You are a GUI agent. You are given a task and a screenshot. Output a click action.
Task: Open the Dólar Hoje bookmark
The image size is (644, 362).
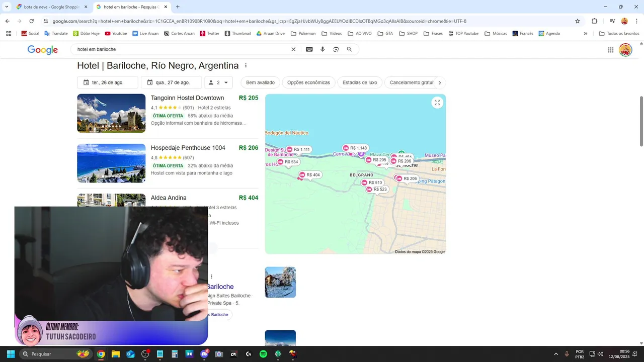coord(86,34)
